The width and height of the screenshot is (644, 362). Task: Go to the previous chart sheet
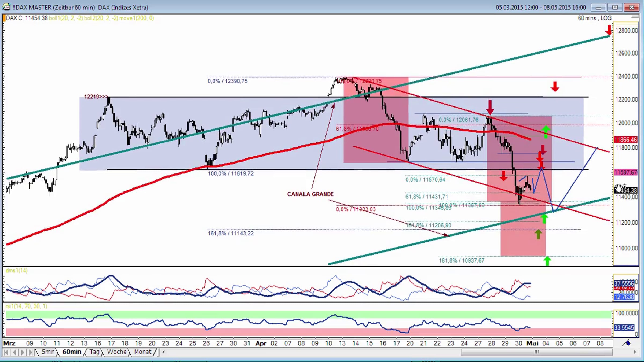(15, 352)
